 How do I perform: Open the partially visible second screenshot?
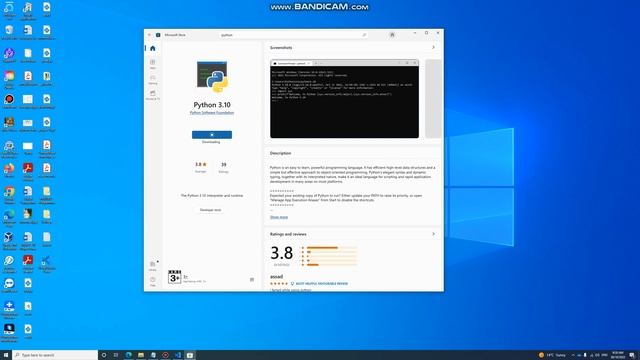433,98
